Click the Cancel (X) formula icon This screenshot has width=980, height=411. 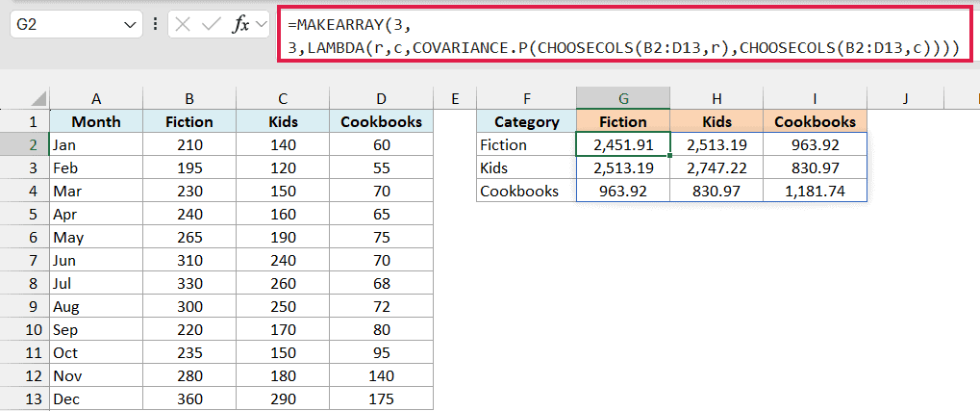coord(183,24)
